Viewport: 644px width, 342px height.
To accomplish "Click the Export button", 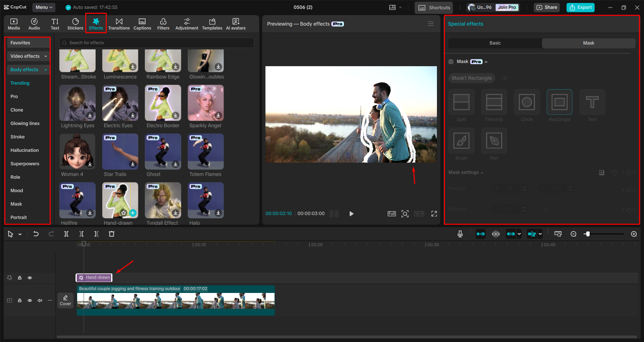I will (580, 7).
